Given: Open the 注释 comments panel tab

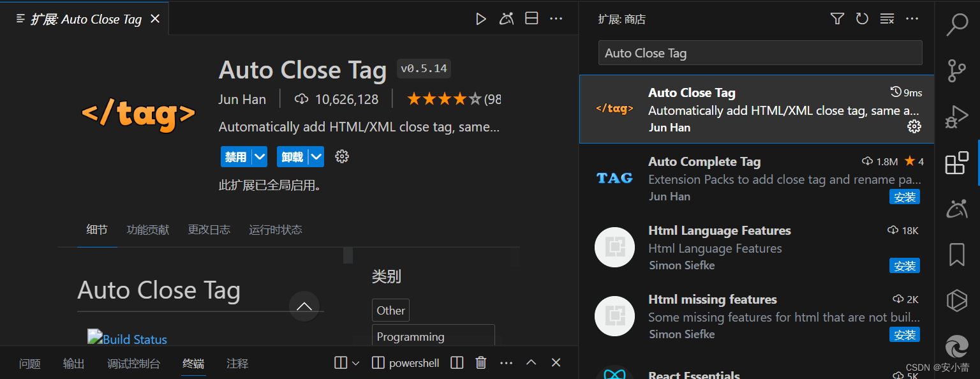Looking at the screenshot, I should click(x=237, y=364).
